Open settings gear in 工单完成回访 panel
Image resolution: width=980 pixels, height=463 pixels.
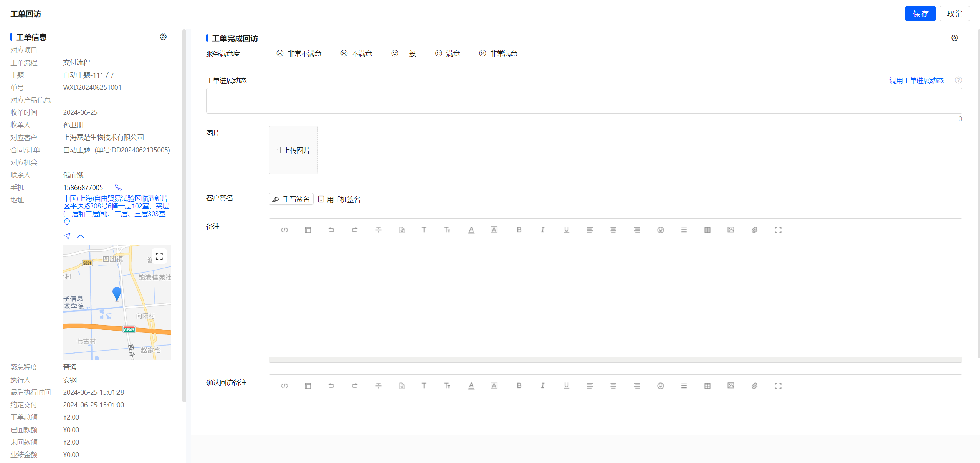coord(955,38)
